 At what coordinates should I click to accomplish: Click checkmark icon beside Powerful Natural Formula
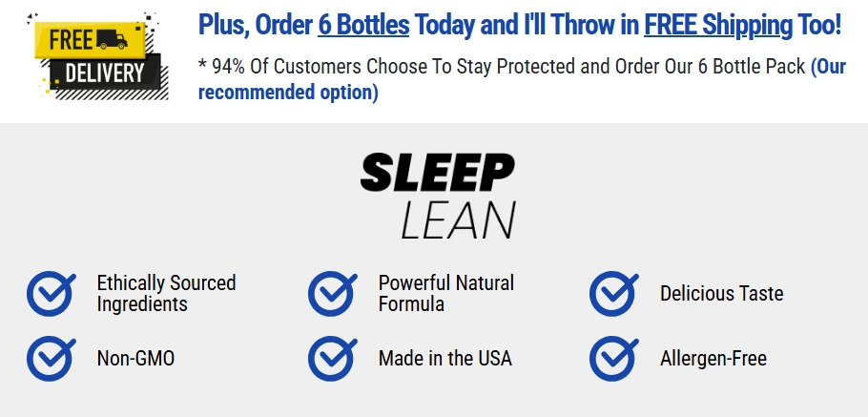pos(332,294)
